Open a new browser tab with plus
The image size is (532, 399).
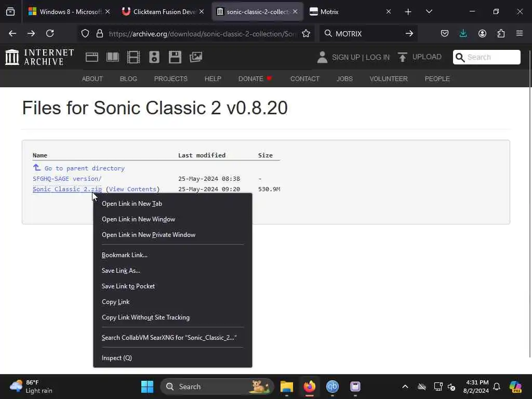(x=408, y=12)
